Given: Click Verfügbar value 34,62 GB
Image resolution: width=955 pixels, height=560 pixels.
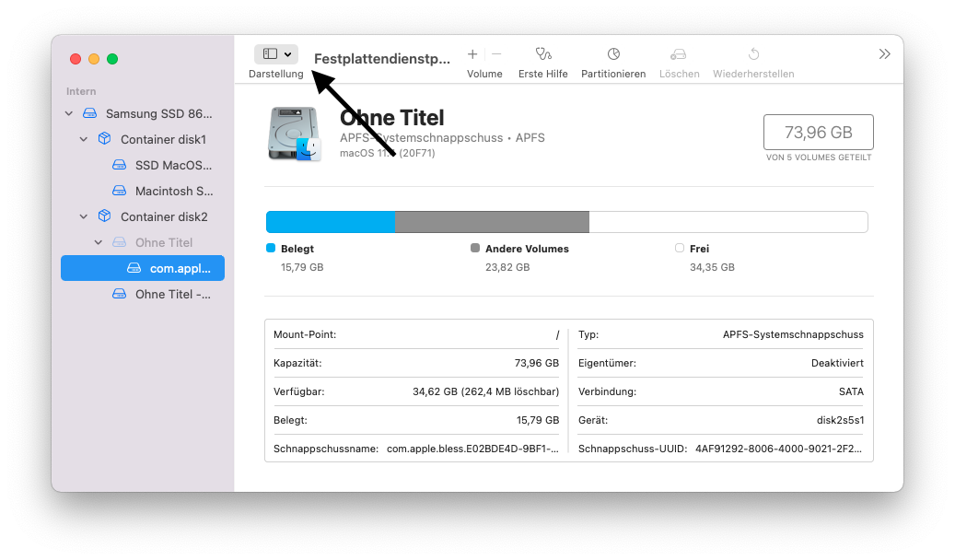Looking at the screenshot, I should tap(486, 391).
